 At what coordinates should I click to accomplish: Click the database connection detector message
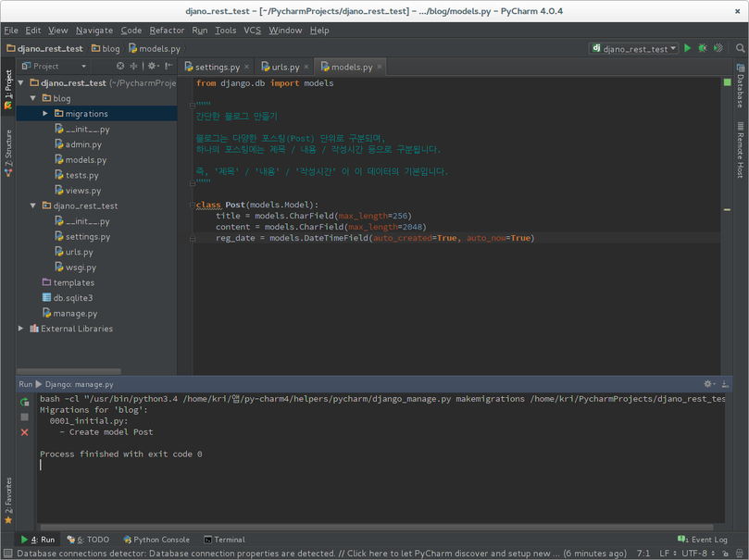click(x=321, y=554)
